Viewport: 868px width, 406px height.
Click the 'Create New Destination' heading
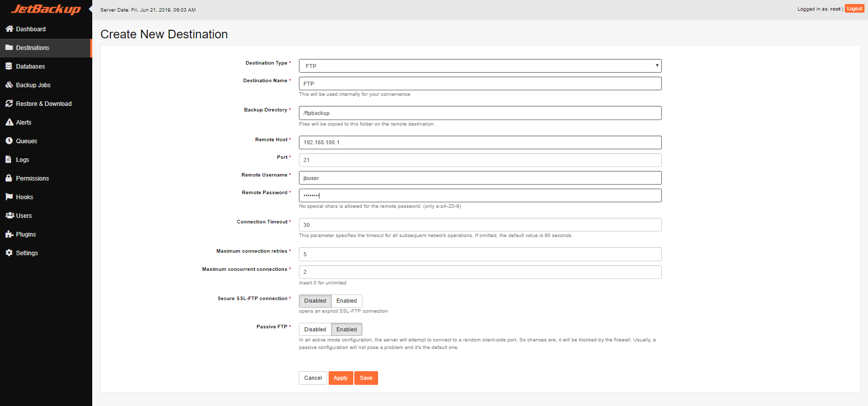[164, 34]
